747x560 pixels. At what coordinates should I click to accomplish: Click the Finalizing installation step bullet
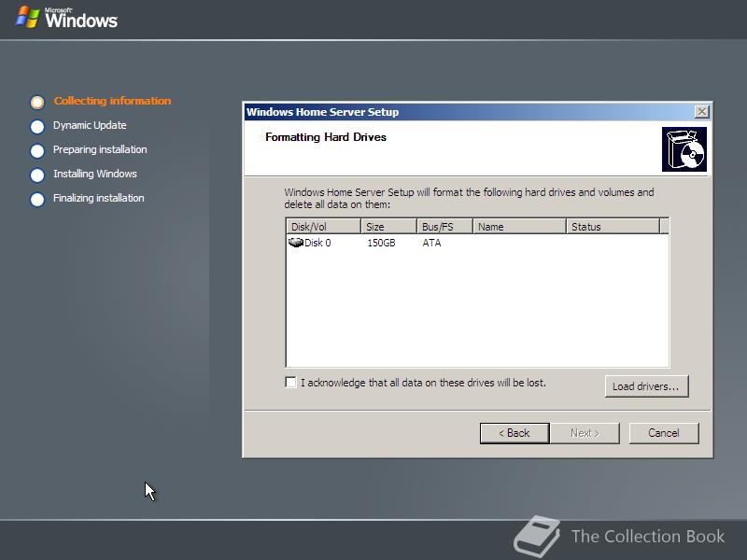coord(37,199)
